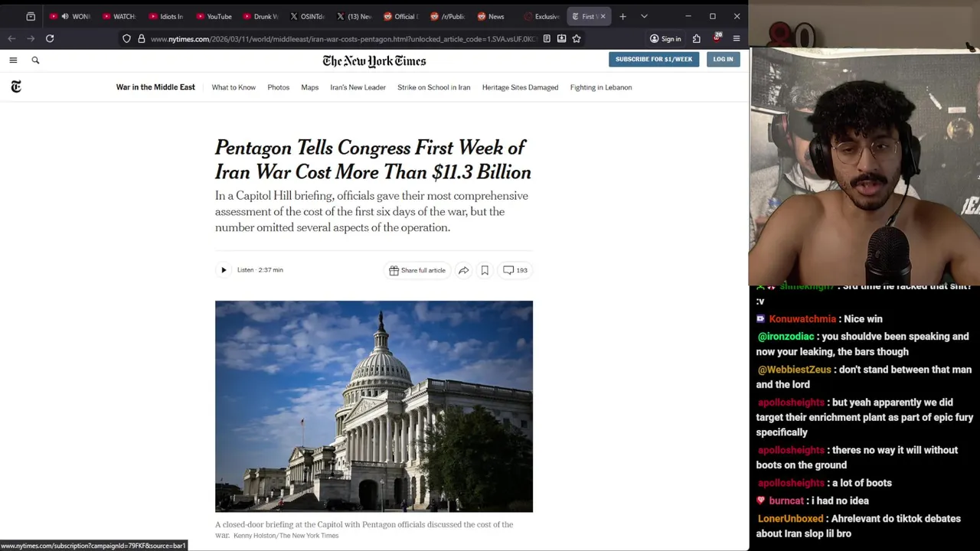The width and height of the screenshot is (980, 551).
Task: Open the Maps nav link
Action: (x=310, y=87)
